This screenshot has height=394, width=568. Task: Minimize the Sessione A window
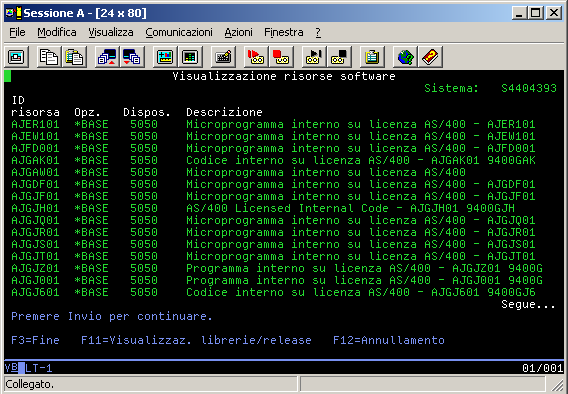pos(519,13)
